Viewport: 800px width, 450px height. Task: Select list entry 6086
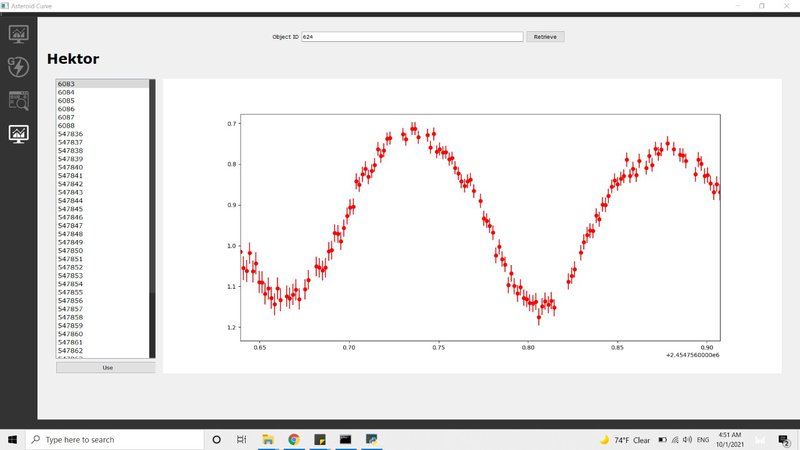[103, 109]
